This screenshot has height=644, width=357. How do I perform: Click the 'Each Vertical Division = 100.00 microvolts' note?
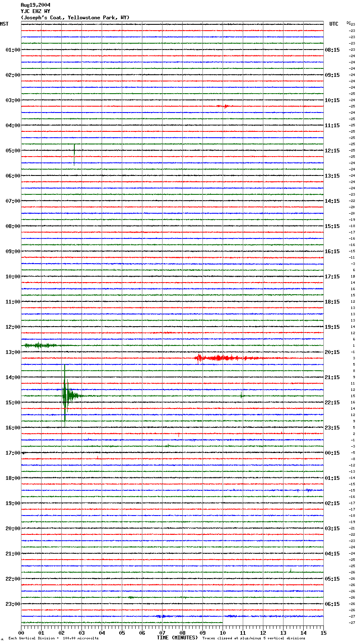pos(53,638)
